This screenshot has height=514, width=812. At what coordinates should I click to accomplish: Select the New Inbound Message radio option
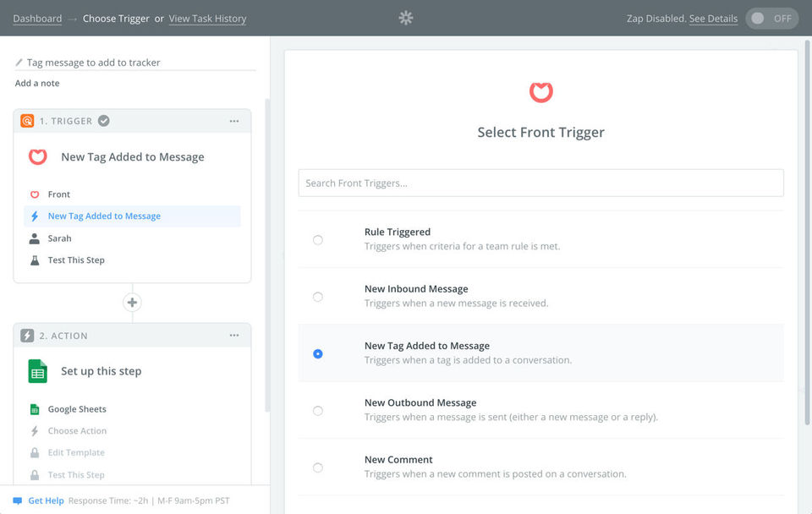318,297
